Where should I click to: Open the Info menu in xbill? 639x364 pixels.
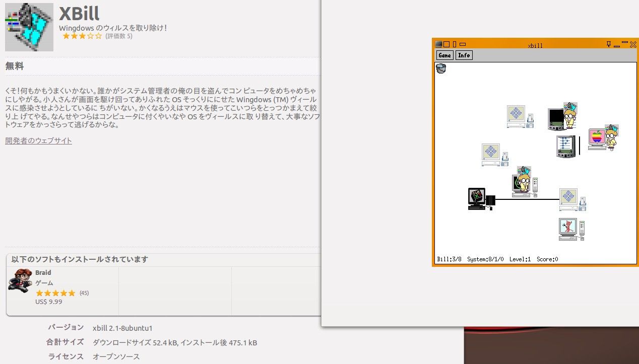tap(464, 55)
